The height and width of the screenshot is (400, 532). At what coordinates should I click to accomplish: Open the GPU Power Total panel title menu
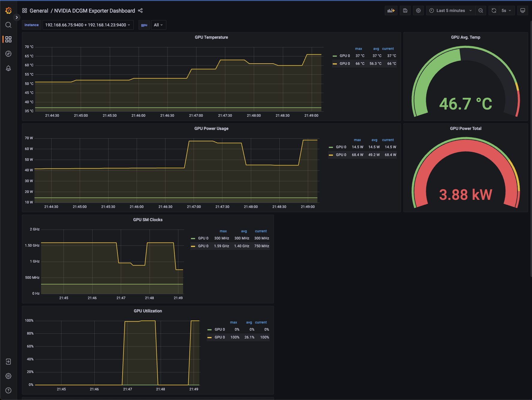465,128
